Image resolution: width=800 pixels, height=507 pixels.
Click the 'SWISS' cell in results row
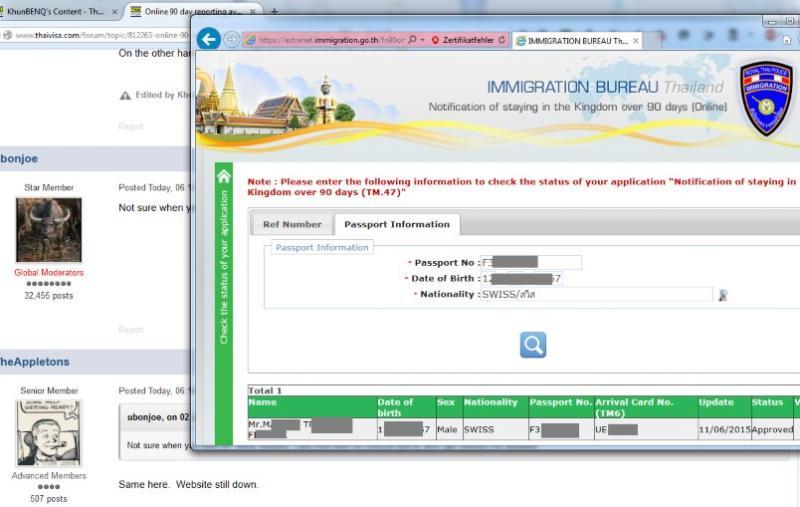pyautogui.click(x=495, y=429)
